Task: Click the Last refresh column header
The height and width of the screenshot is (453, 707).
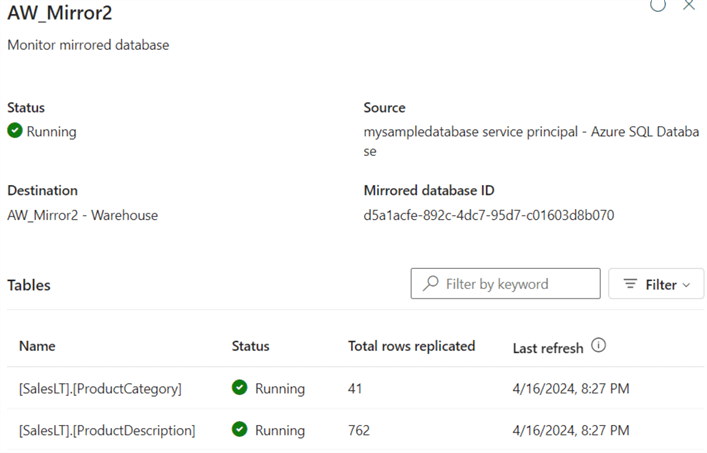Action: 548,347
